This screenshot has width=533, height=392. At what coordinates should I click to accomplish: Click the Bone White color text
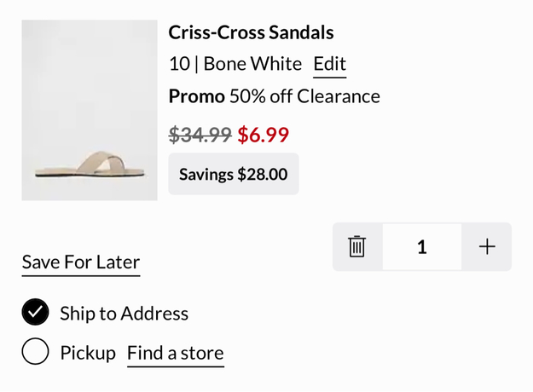click(x=252, y=64)
